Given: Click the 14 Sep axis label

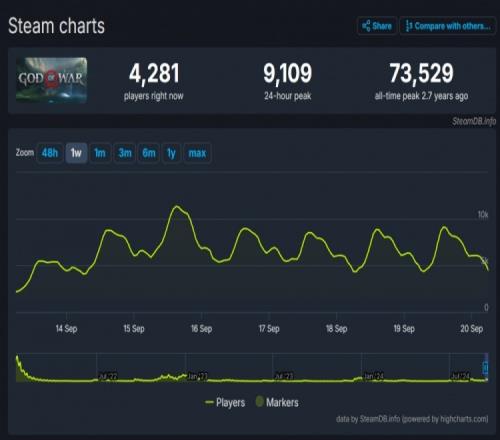Looking at the screenshot, I should (x=66, y=329).
